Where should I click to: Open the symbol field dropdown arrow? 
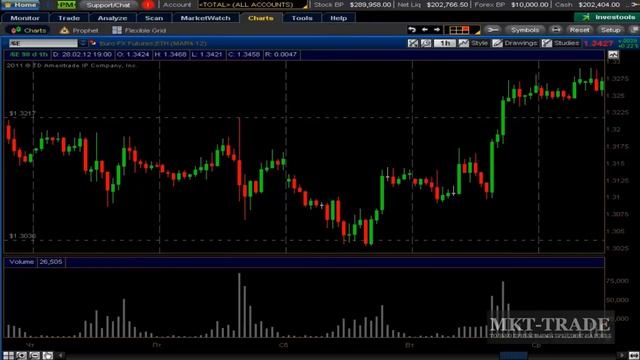point(82,43)
